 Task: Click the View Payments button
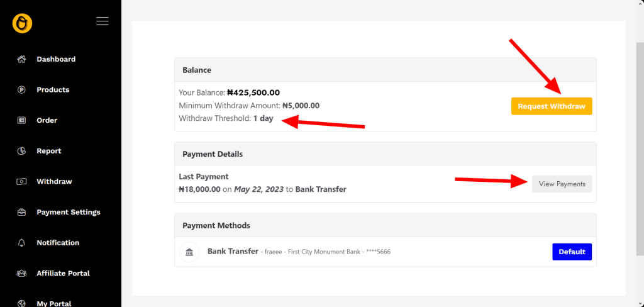point(562,184)
